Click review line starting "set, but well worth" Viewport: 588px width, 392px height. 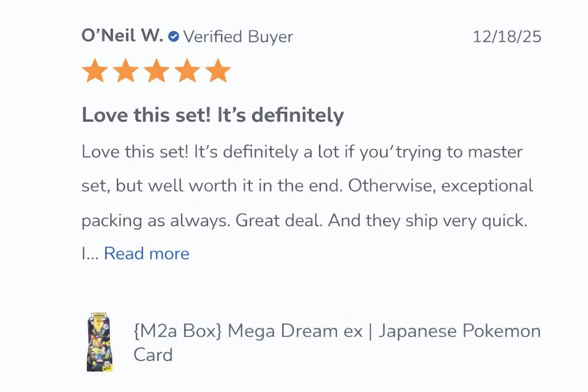[x=307, y=186]
